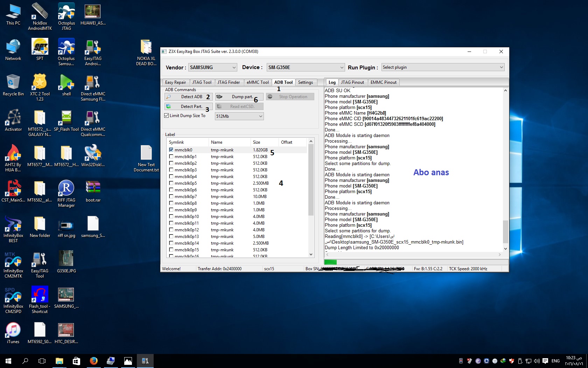Expand the Device SM-G350E dropdown

pyautogui.click(x=306, y=67)
